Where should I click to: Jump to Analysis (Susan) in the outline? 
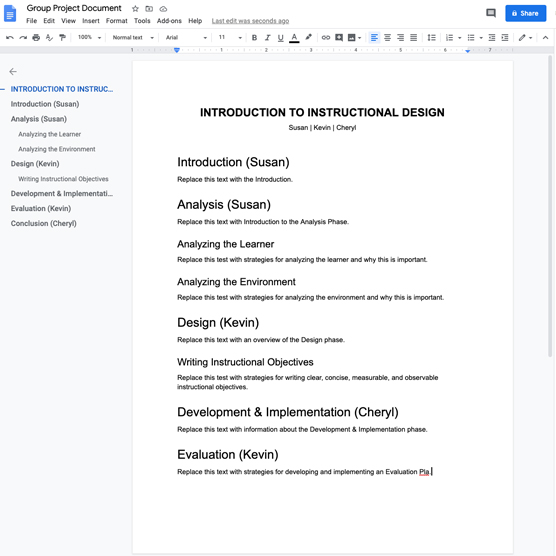tap(39, 119)
